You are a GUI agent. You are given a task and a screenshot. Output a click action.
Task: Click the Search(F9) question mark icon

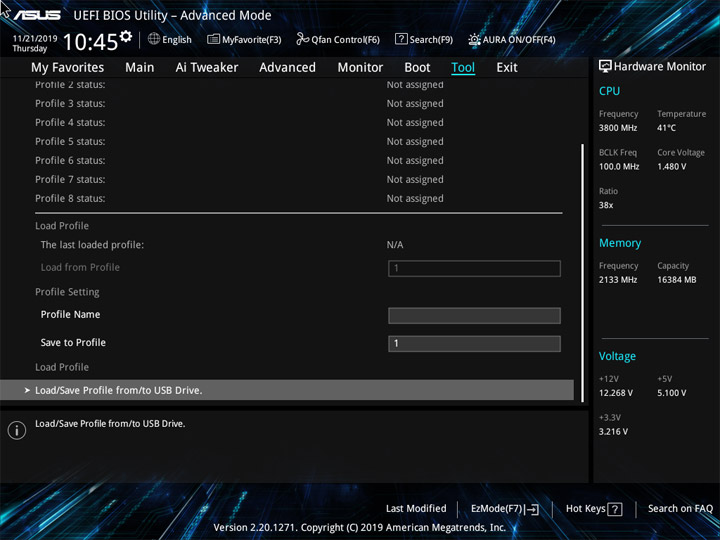point(401,39)
